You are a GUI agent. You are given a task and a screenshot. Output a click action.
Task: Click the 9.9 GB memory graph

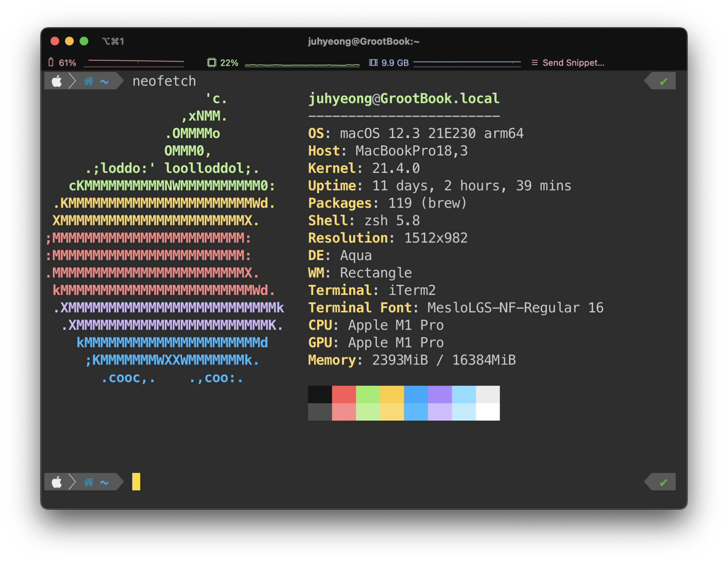coord(467,63)
